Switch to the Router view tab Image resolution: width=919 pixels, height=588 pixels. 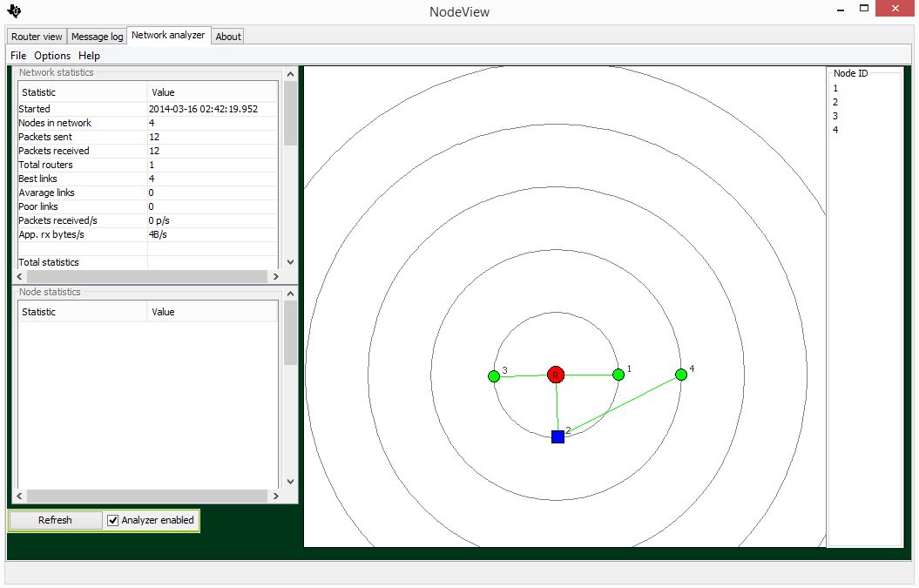pyautogui.click(x=37, y=37)
